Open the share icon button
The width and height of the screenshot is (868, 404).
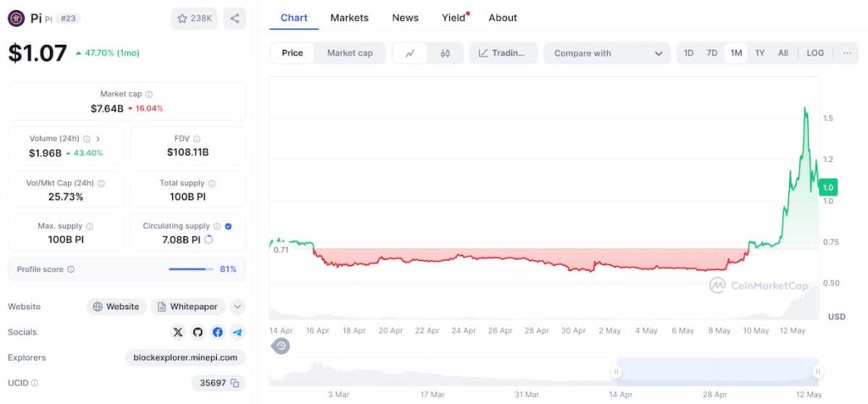(235, 19)
